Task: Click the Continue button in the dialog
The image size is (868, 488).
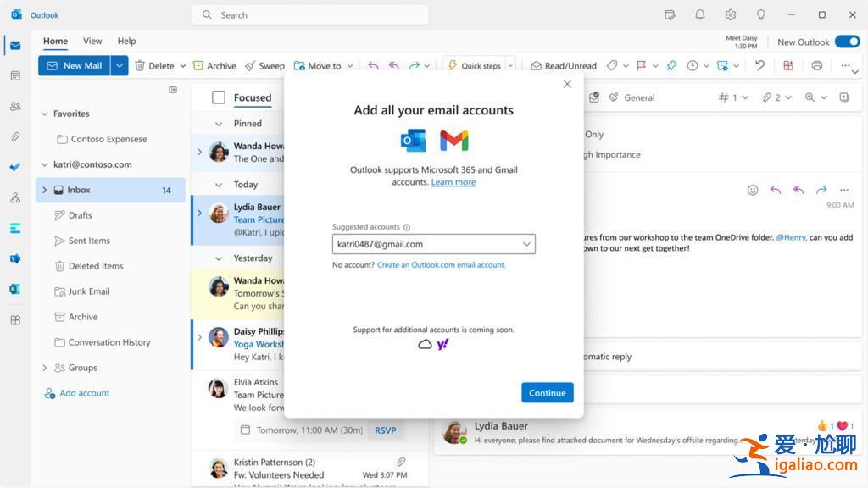Action: [x=547, y=392]
